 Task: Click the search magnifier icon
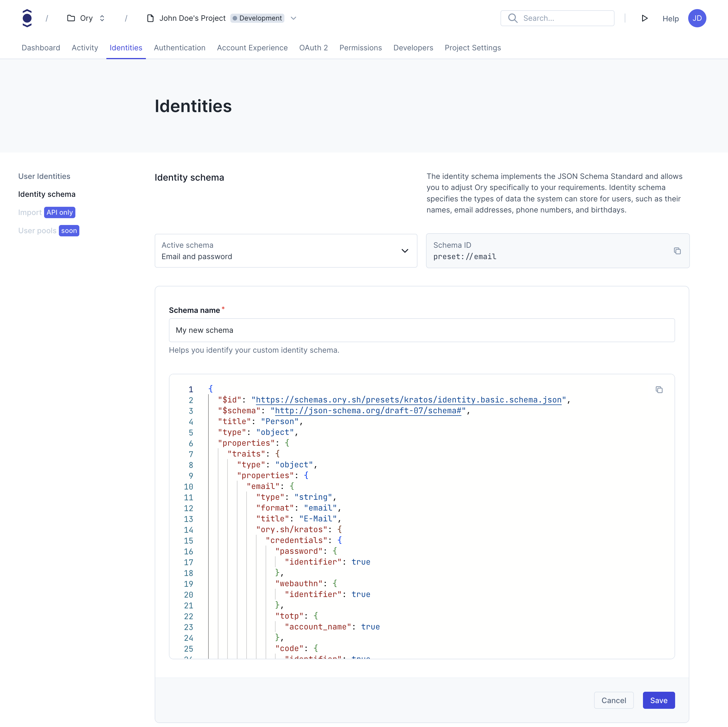tap(512, 18)
